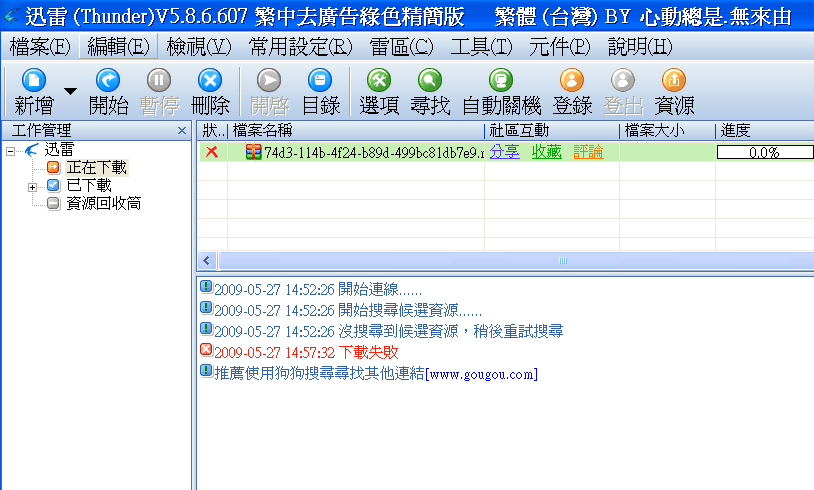Click the 開始連線 log entry
814x490 pixels.
tap(318, 289)
